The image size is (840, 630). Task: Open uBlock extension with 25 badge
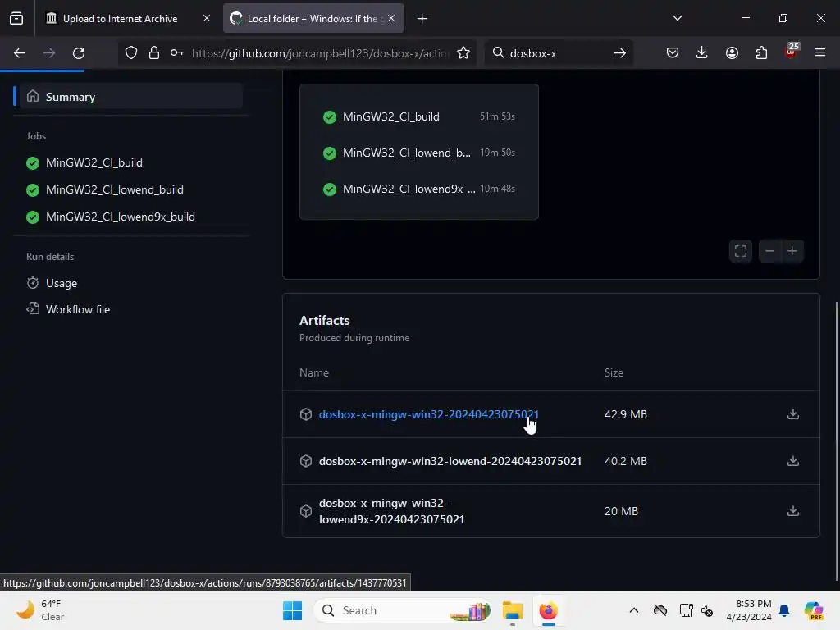point(792,52)
